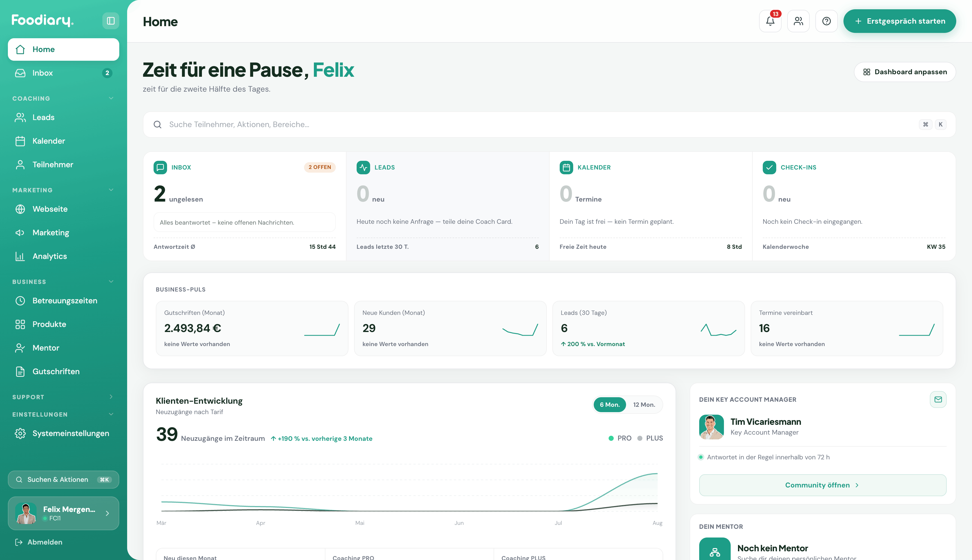Go to Home in sidebar
The width and height of the screenshot is (972, 560).
click(x=64, y=49)
